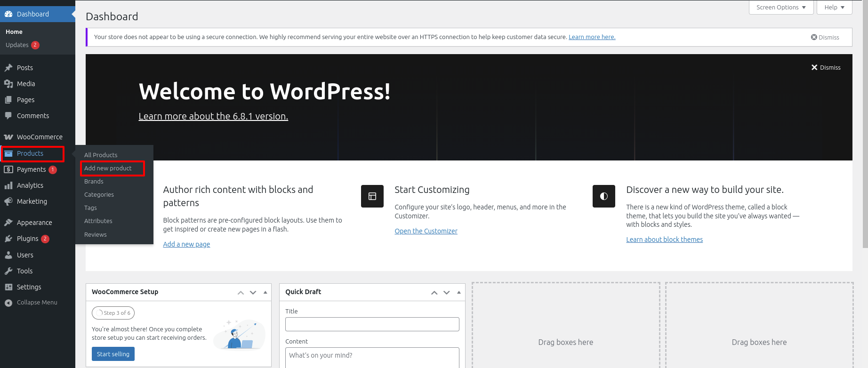Click the Analytics bar chart icon
The height and width of the screenshot is (368, 868).
click(x=8, y=185)
